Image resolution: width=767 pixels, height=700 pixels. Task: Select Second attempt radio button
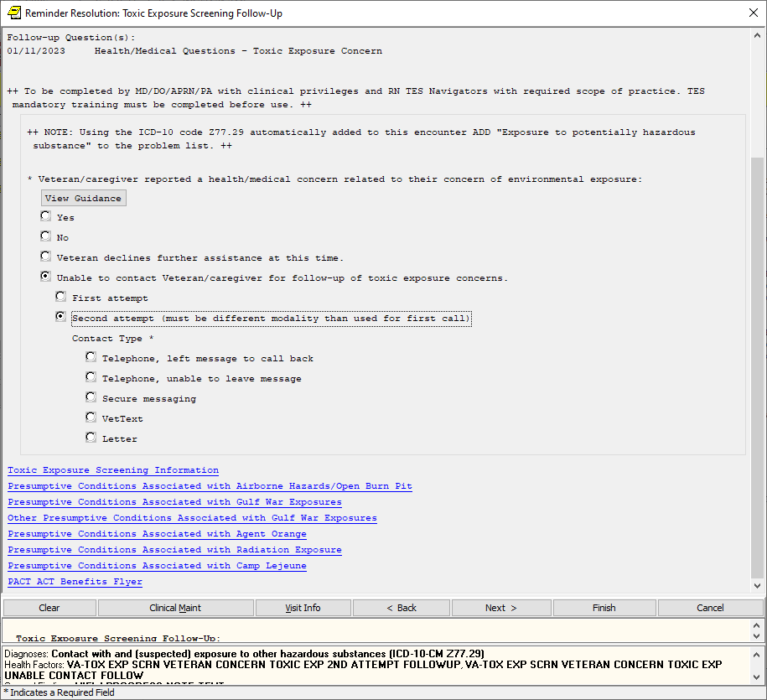60,317
